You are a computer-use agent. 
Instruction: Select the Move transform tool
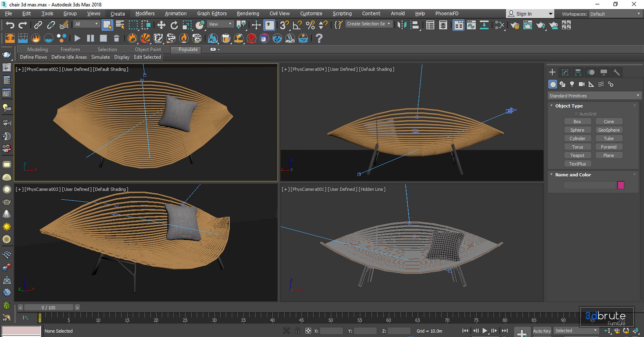[x=161, y=25]
